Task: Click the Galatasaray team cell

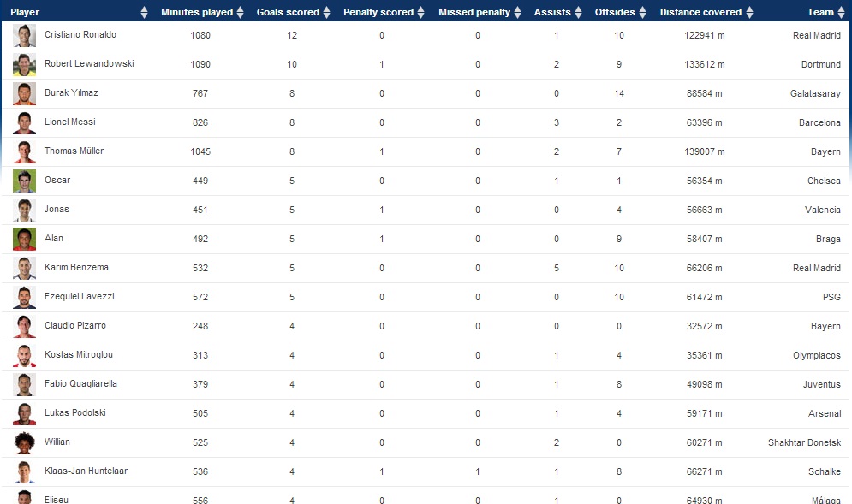Action: click(815, 93)
